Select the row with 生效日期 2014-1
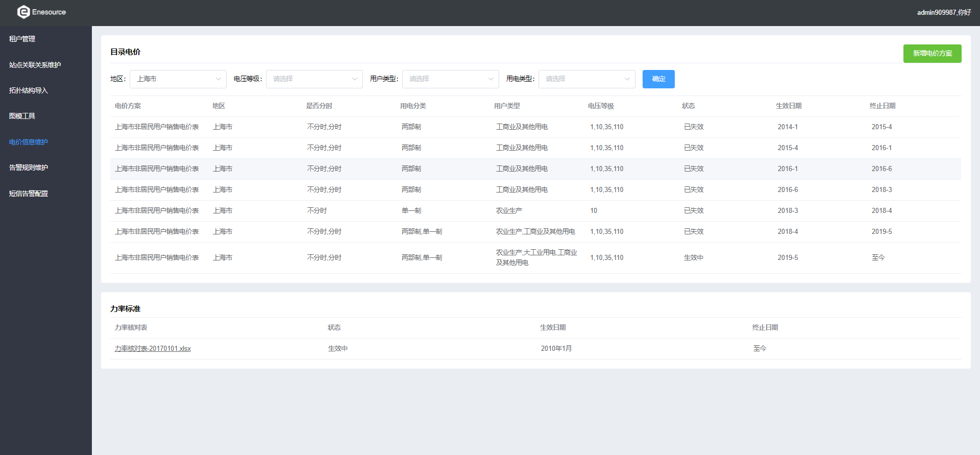 (x=535, y=127)
